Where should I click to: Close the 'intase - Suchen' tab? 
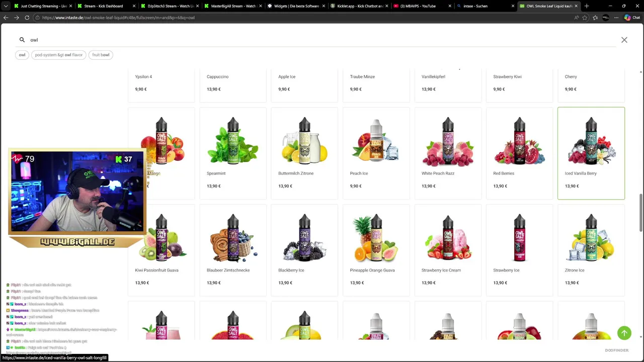click(513, 6)
